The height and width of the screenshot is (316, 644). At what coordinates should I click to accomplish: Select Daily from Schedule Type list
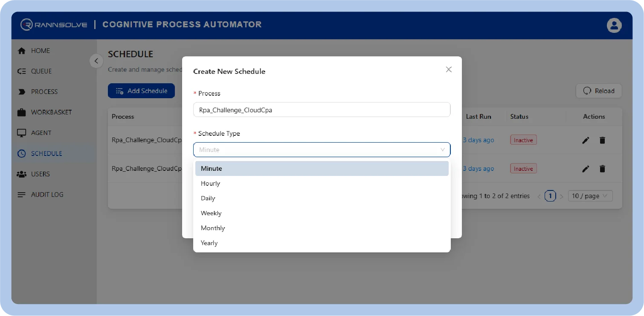(322, 198)
